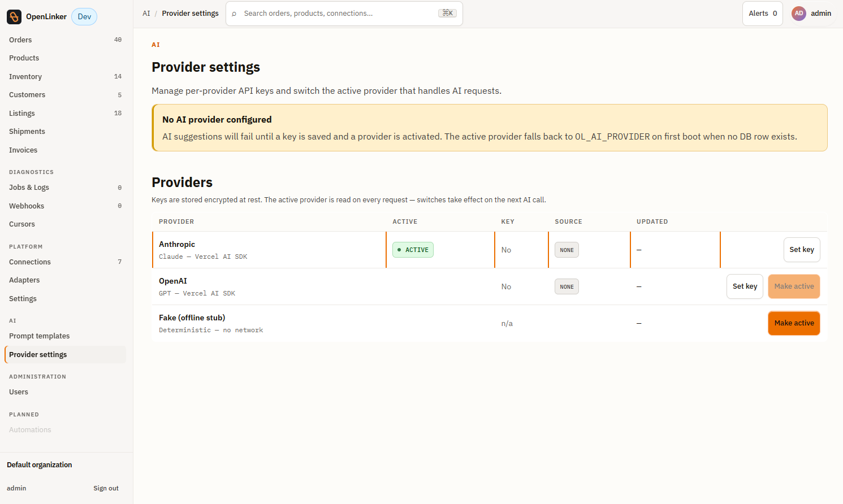This screenshot has width=843, height=504.
Task: Click n/a key value for Fake stub
Action: (x=507, y=324)
